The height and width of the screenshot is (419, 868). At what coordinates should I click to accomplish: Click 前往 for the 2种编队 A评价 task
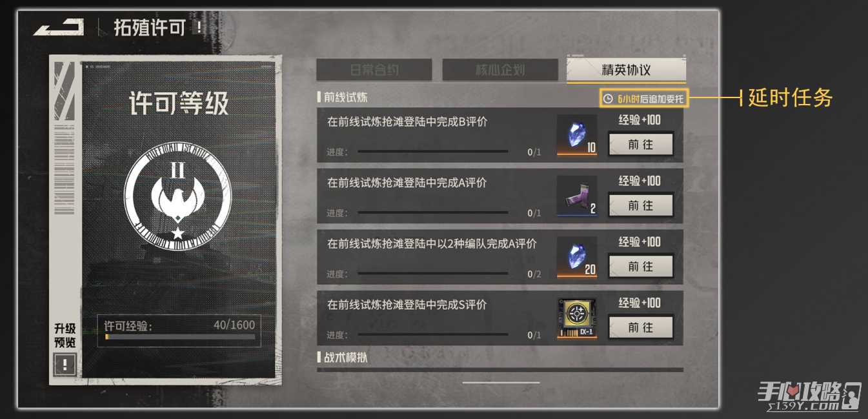[x=641, y=266]
